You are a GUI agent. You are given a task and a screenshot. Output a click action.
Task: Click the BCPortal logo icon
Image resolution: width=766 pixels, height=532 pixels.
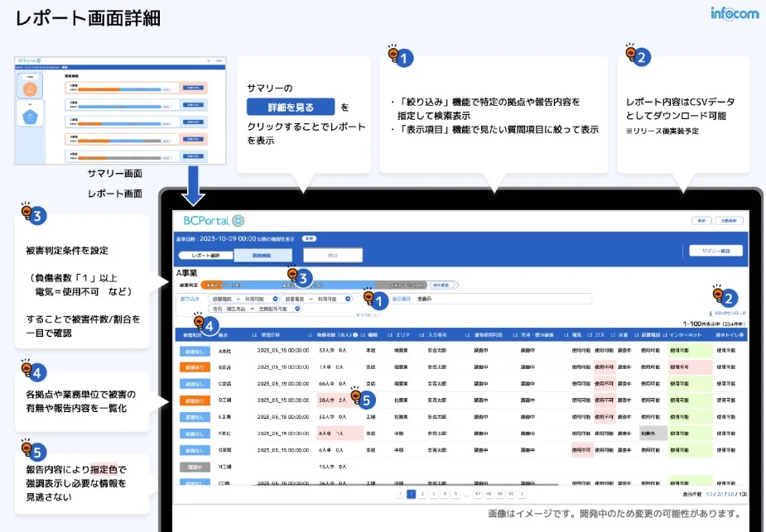[238, 220]
